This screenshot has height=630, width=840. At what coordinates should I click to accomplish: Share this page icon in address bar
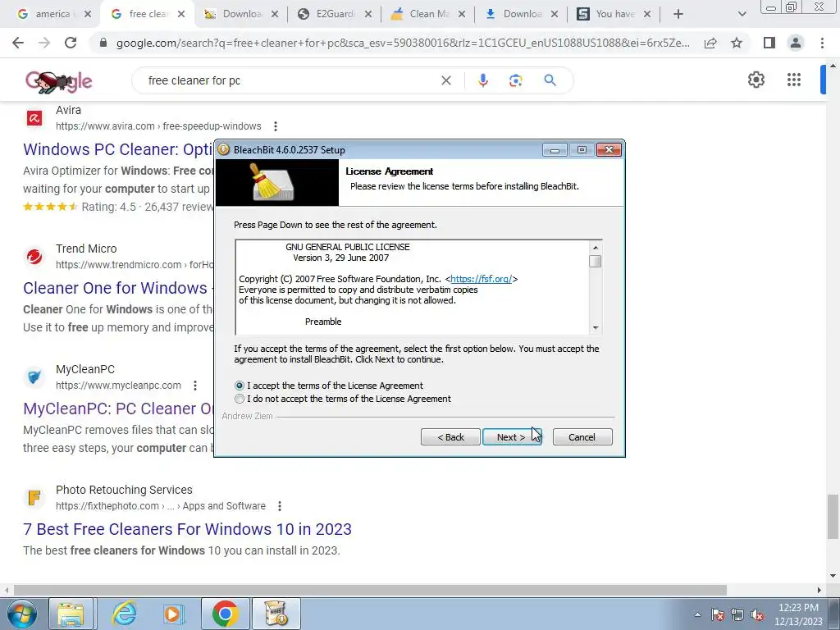(710, 43)
